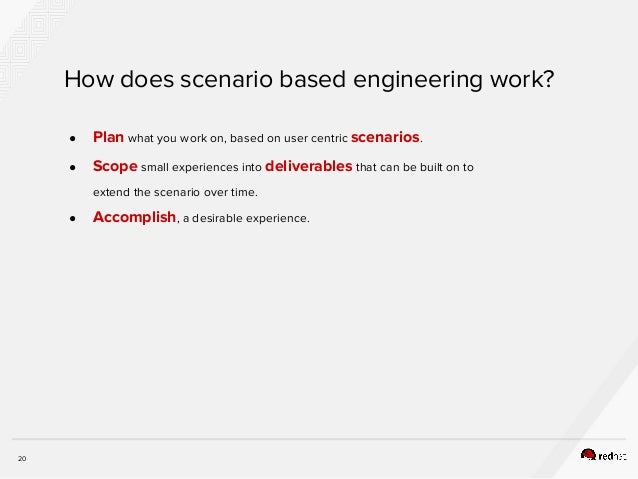Click the horizontal footer divider line
Image resolution: width=638 pixels, height=479 pixels.
pos(319,439)
